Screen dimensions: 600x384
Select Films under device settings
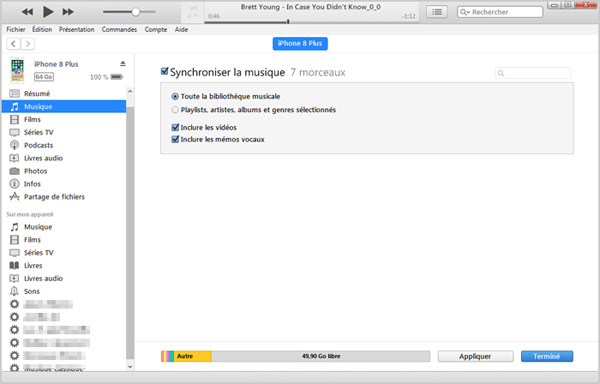(64, 120)
